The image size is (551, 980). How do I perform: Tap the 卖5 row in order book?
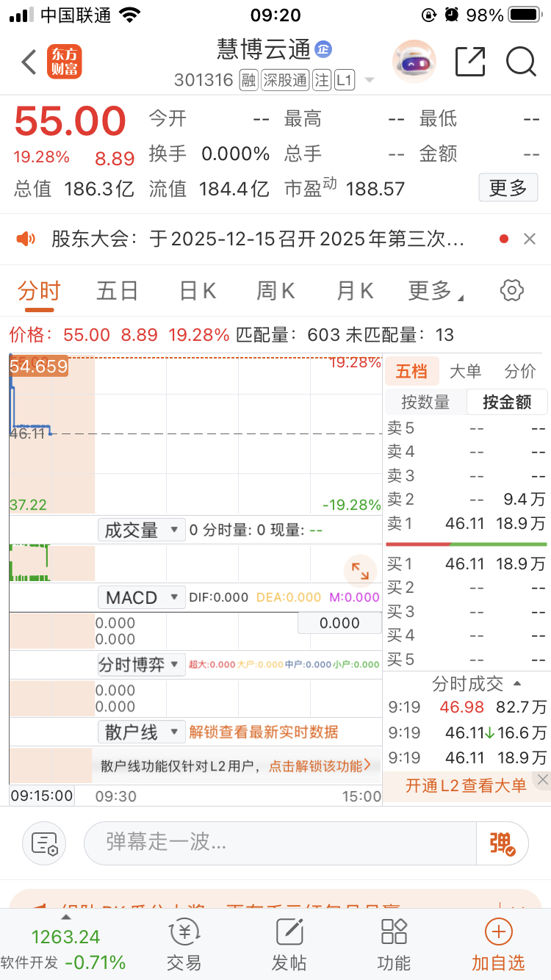click(467, 428)
